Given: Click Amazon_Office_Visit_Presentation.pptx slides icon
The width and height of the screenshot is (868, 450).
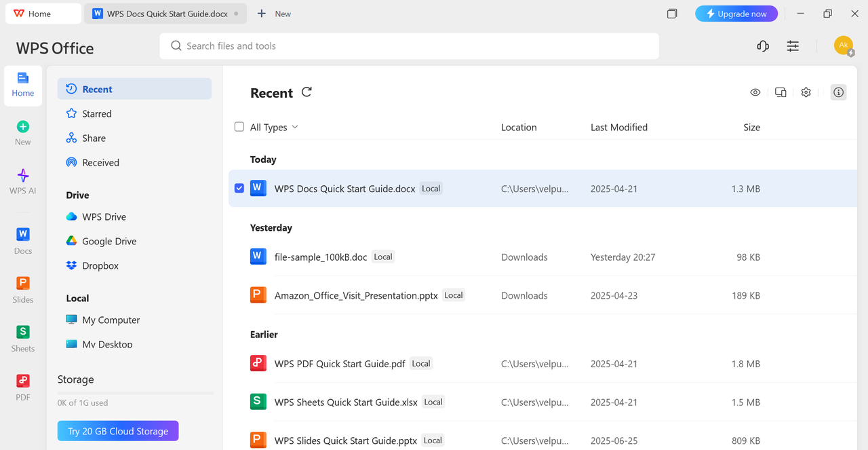Looking at the screenshot, I should pyautogui.click(x=258, y=295).
